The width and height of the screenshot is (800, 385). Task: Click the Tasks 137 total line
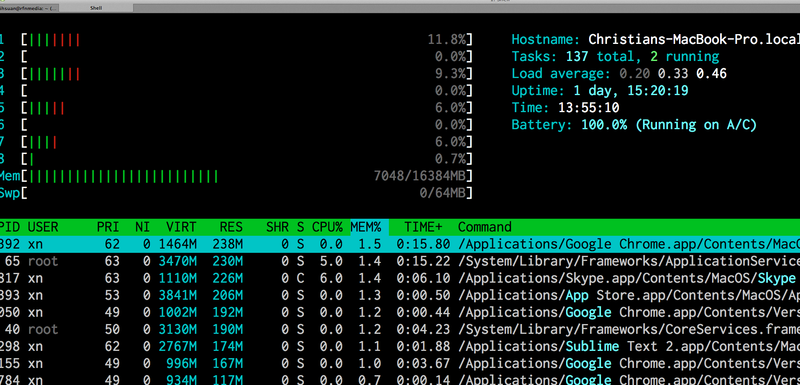[615, 57]
